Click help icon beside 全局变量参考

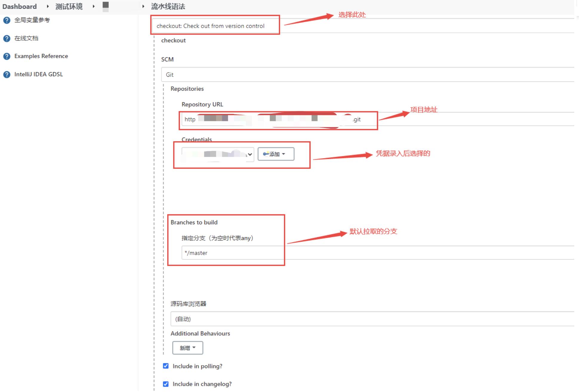tap(7, 20)
